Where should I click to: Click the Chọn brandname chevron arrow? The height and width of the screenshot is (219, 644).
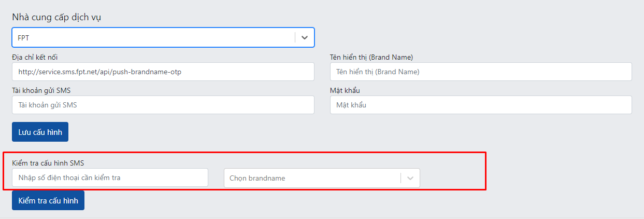[410, 178]
